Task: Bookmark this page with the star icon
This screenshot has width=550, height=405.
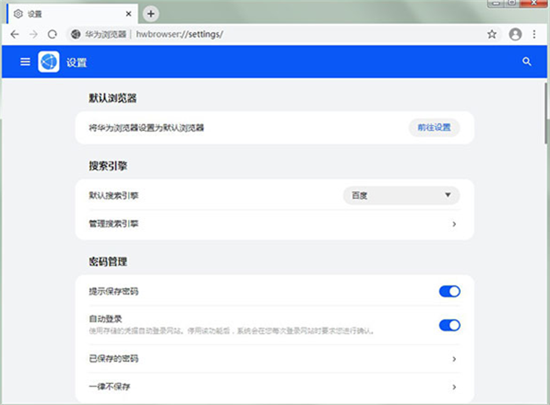Action: 492,34
